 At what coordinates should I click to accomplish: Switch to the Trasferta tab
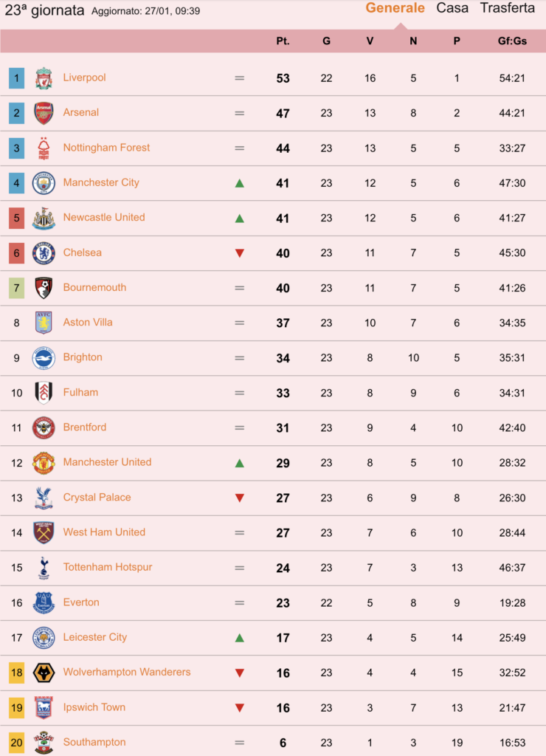tap(507, 8)
